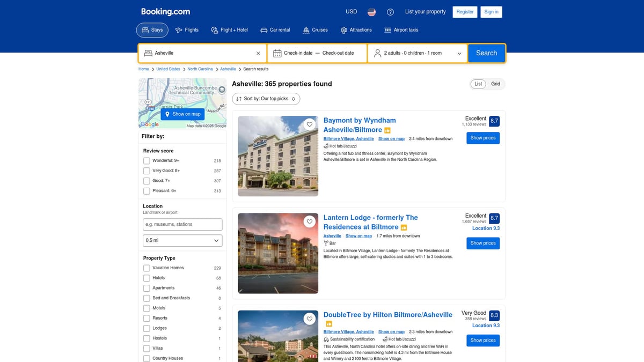This screenshot has height=362, width=644.
Task: Click the landmark or airport input field
Action: (182, 224)
